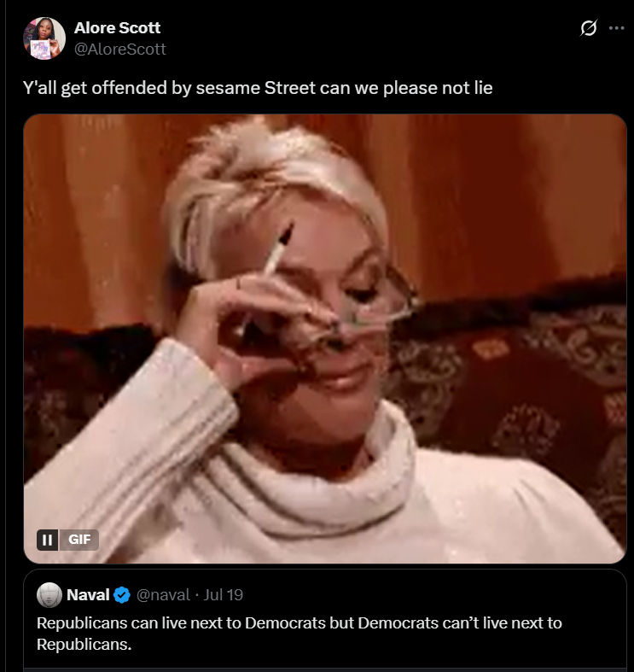Open the Jul 19 timestamp link
This screenshot has width=634, height=672.
pos(224,595)
